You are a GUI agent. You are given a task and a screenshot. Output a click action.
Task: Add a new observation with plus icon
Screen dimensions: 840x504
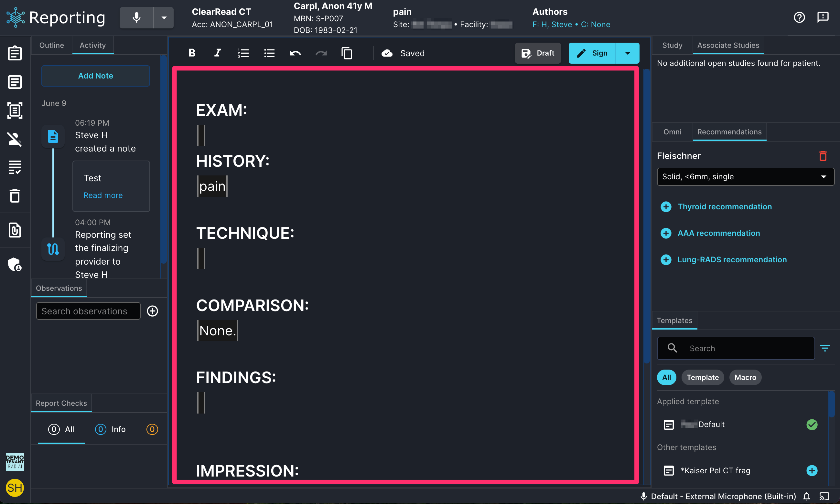point(153,311)
